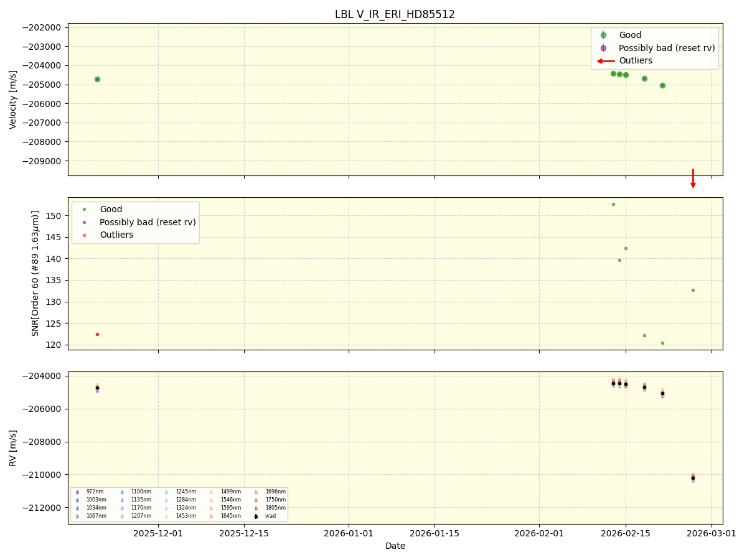
Task: Click the −202000 velocity tick label
Action: (43, 27)
